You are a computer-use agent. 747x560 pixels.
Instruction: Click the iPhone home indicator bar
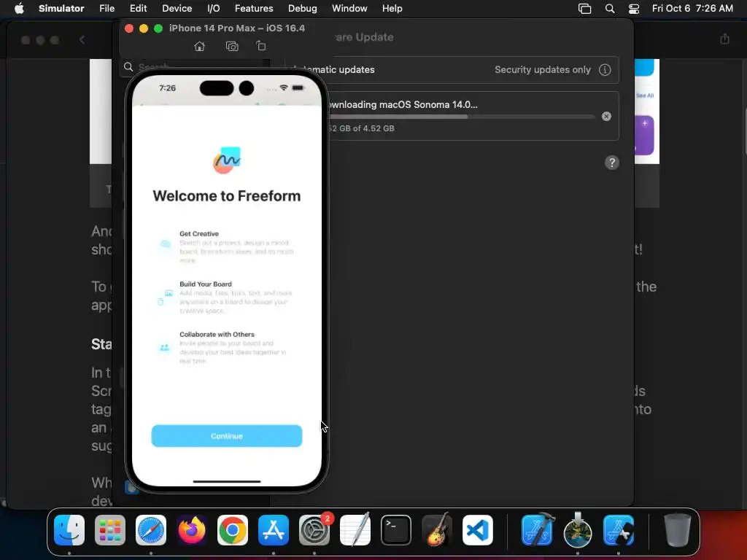coord(227,481)
